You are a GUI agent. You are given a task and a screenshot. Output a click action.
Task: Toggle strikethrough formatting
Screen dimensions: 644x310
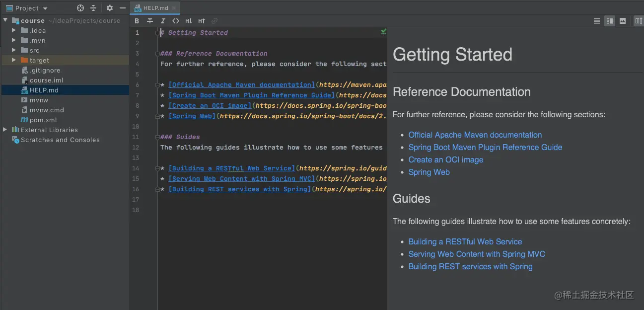[150, 21]
